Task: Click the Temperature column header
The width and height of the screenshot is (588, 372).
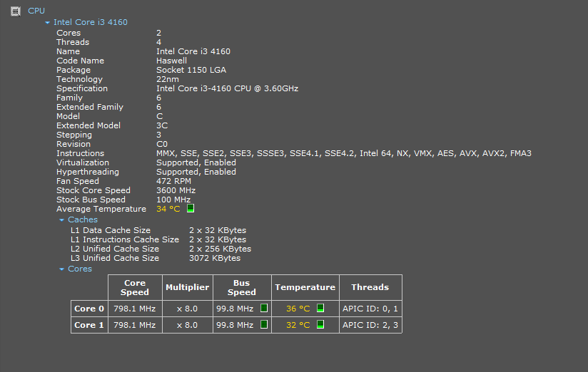Action: pos(305,287)
